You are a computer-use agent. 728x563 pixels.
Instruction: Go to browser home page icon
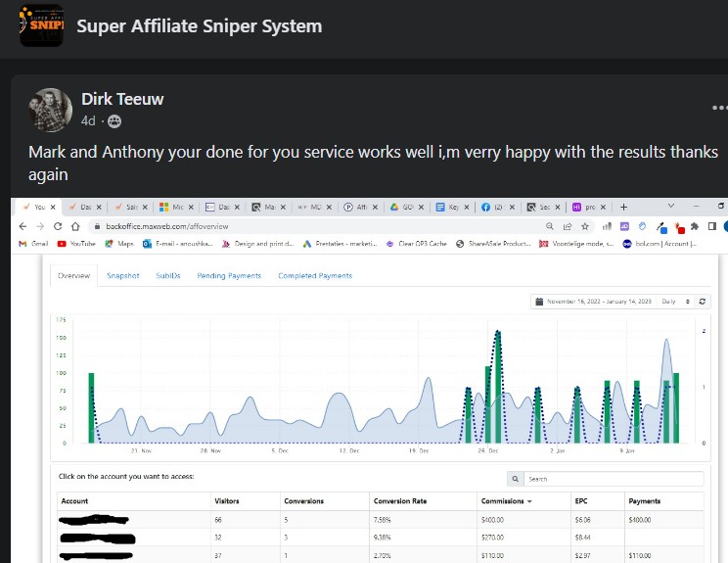point(75,226)
